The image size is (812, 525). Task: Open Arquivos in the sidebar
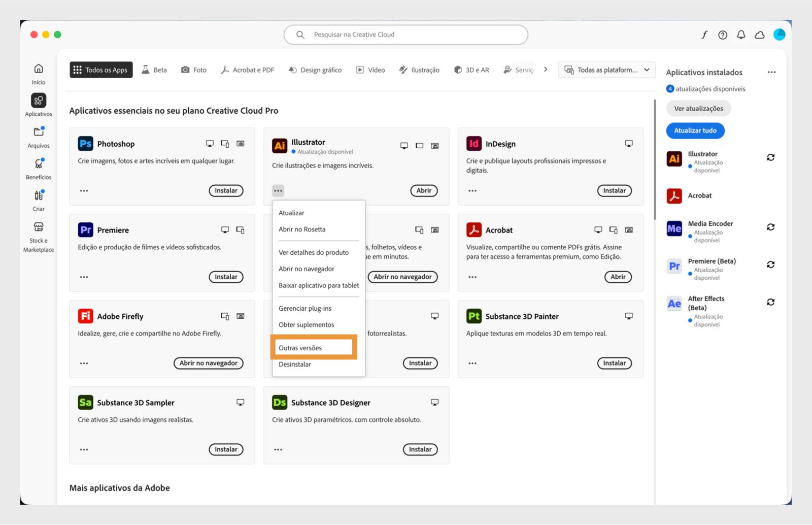[39, 132]
